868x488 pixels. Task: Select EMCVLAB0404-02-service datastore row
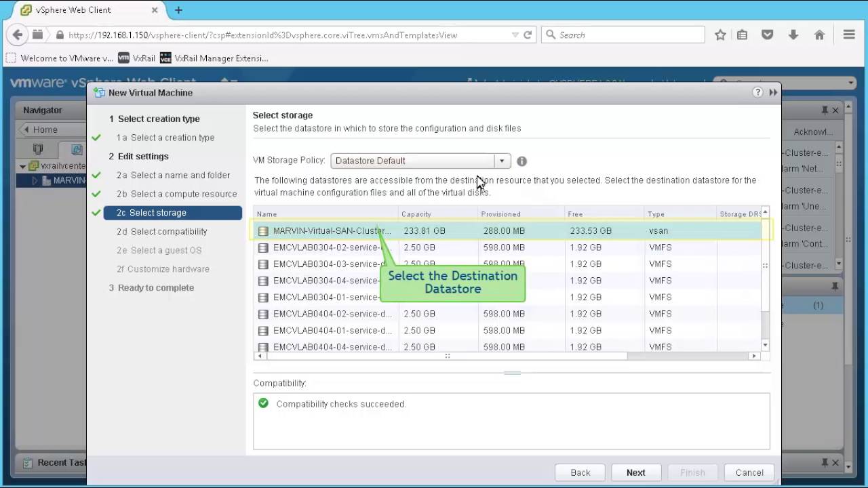[x=507, y=314]
